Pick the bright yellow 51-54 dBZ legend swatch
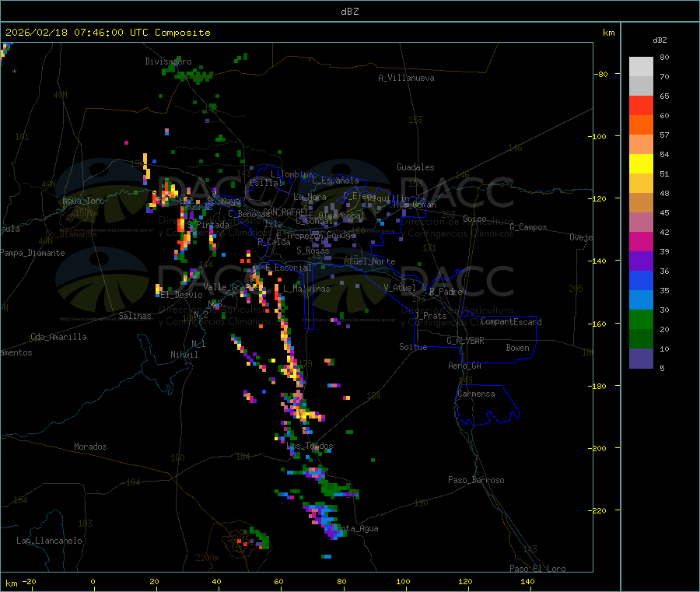The width and height of the screenshot is (700, 592). pos(641,163)
